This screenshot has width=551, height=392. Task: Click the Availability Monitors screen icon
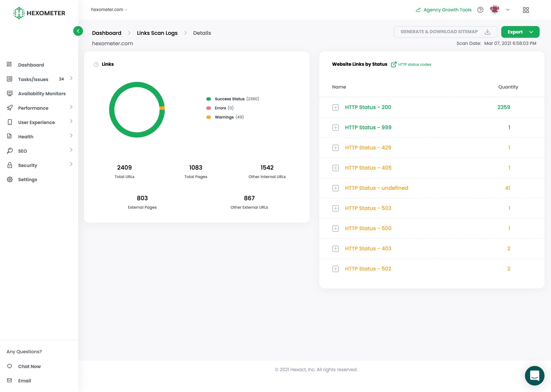10,93
